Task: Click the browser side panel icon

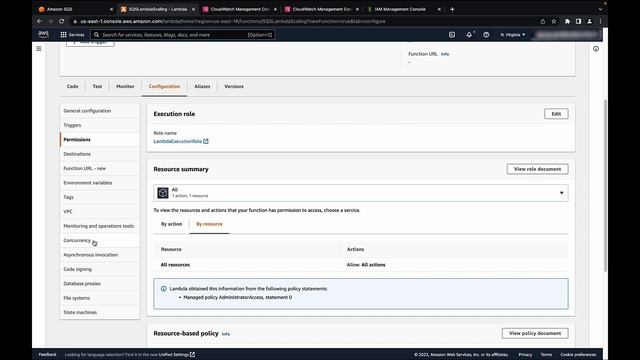Action: [x=578, y=21]
